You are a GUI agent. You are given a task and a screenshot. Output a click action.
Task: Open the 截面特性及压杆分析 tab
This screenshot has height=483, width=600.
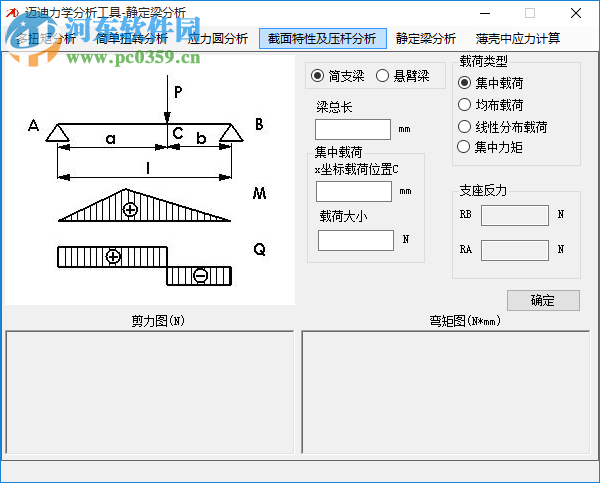point(323,38)
